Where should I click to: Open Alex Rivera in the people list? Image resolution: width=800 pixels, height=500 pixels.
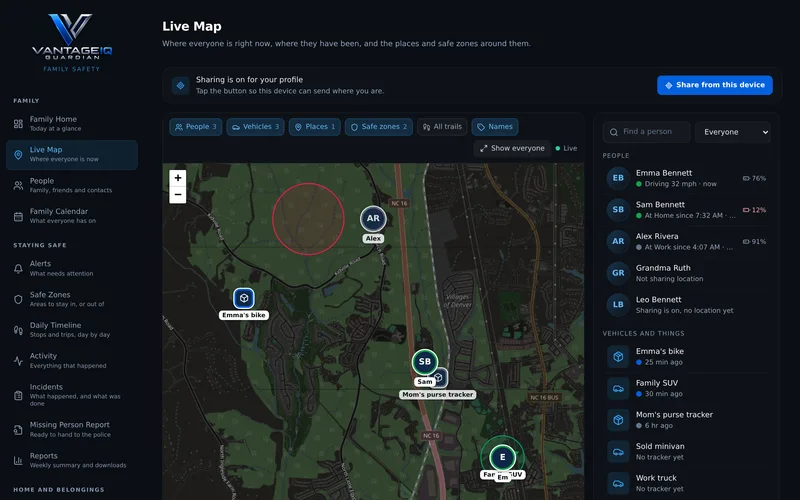point(686,241)
